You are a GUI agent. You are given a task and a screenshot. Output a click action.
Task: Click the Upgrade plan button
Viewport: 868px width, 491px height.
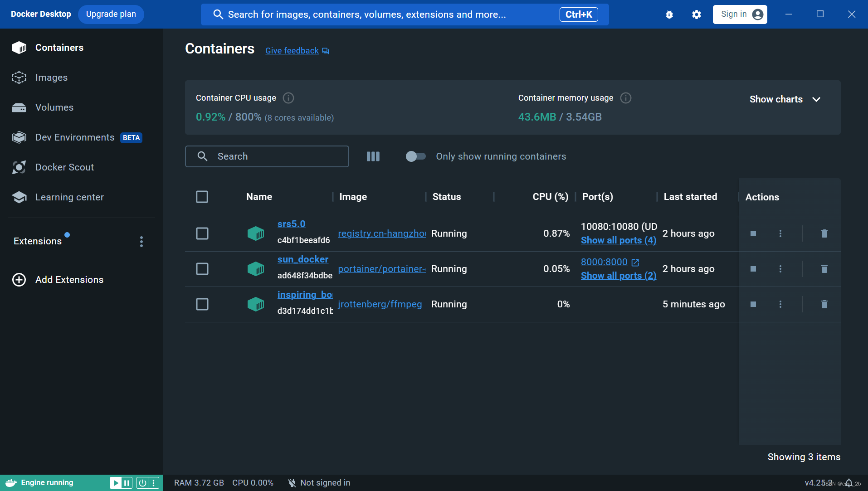point(111,14)
